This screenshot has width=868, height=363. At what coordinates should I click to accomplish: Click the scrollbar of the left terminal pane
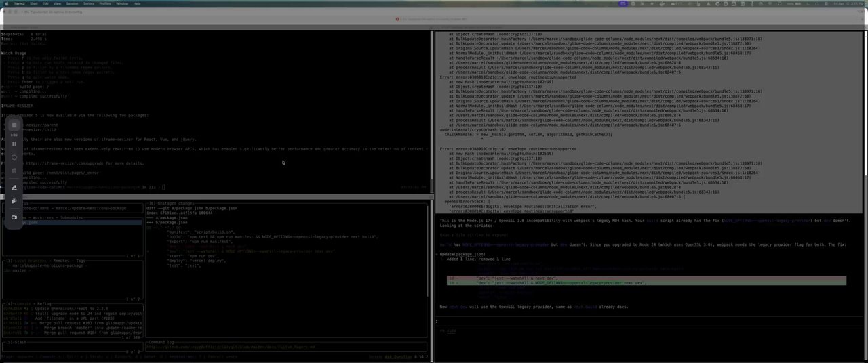point(431,112)
